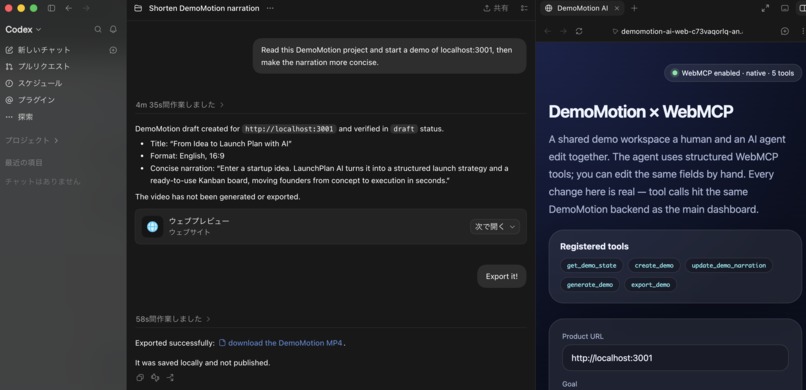This screenshot has height=390, width=806.
Task: Click the "最近の項目" sidebar label
Action: tap(24, 163)
